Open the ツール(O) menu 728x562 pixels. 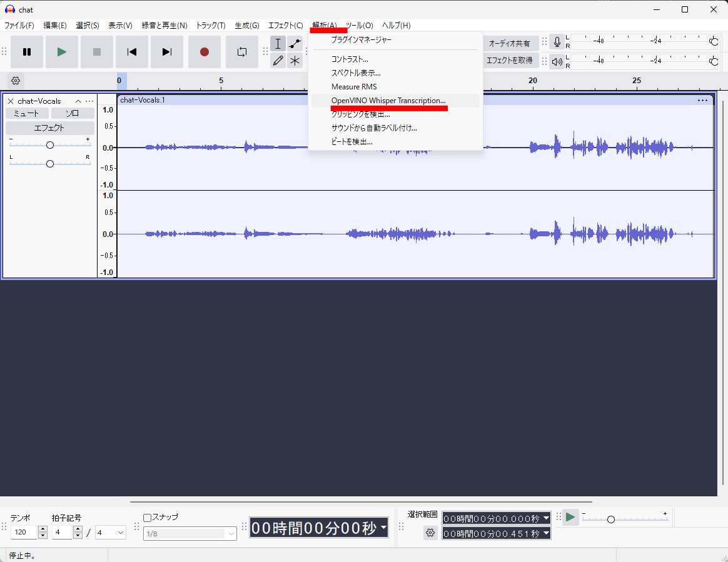pos(360,26)
